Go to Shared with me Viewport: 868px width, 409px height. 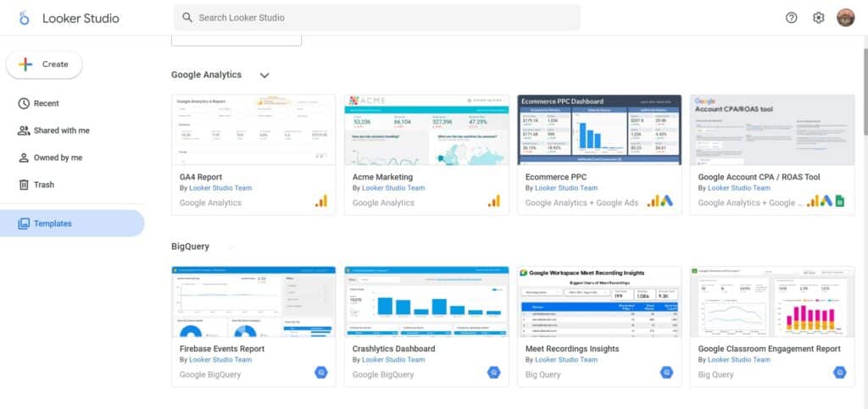61,130
